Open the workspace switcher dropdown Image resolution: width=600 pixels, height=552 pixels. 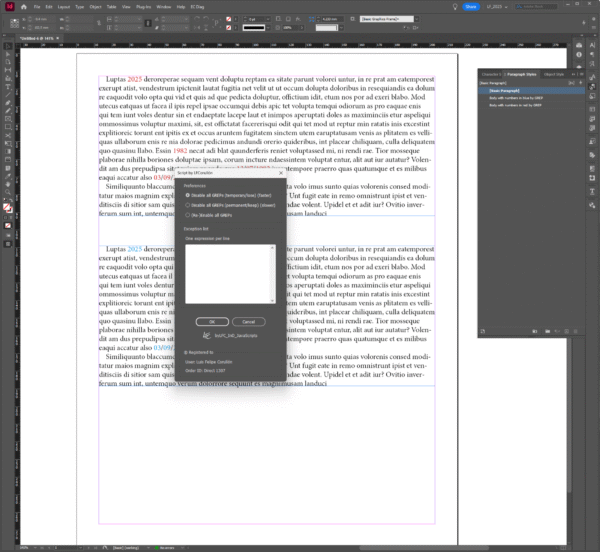497,7
